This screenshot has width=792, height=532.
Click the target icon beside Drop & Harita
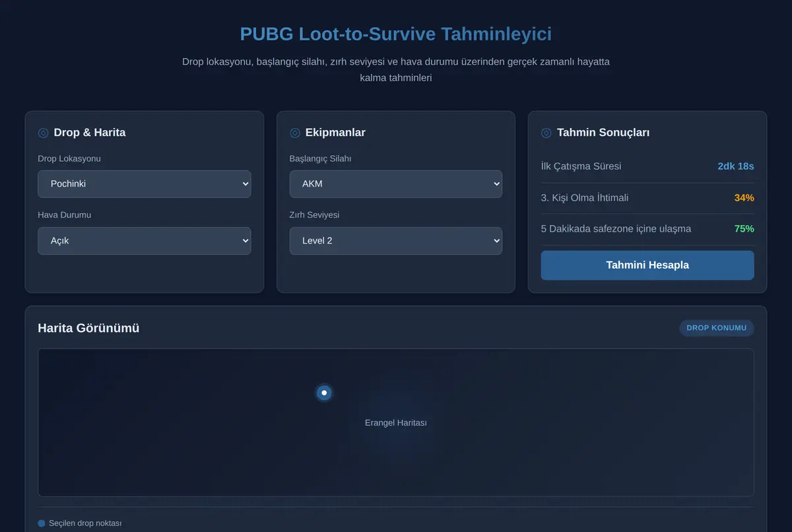tap(44, 133)
